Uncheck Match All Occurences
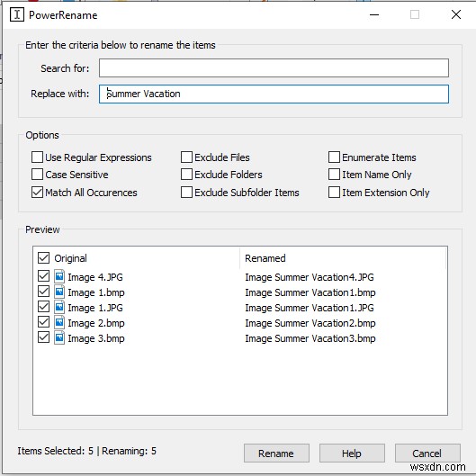This screenshot has width=476, height=476. pos(37,193)
